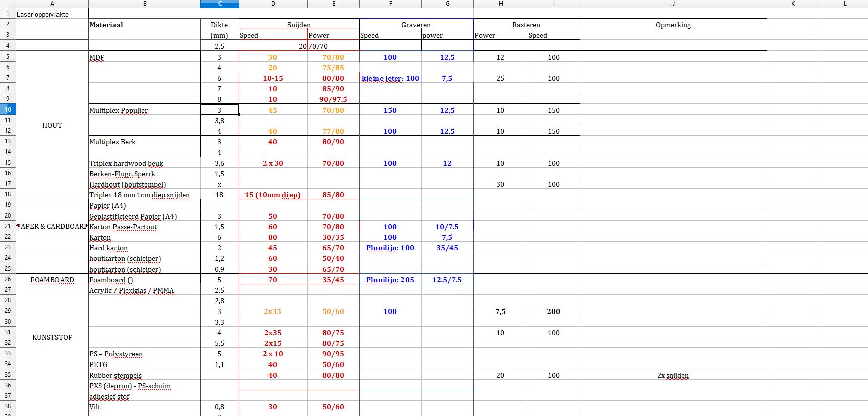Click the '(mm)' unit cell
The width and height of the screenshot is (868, 417).
coord(219,35)
